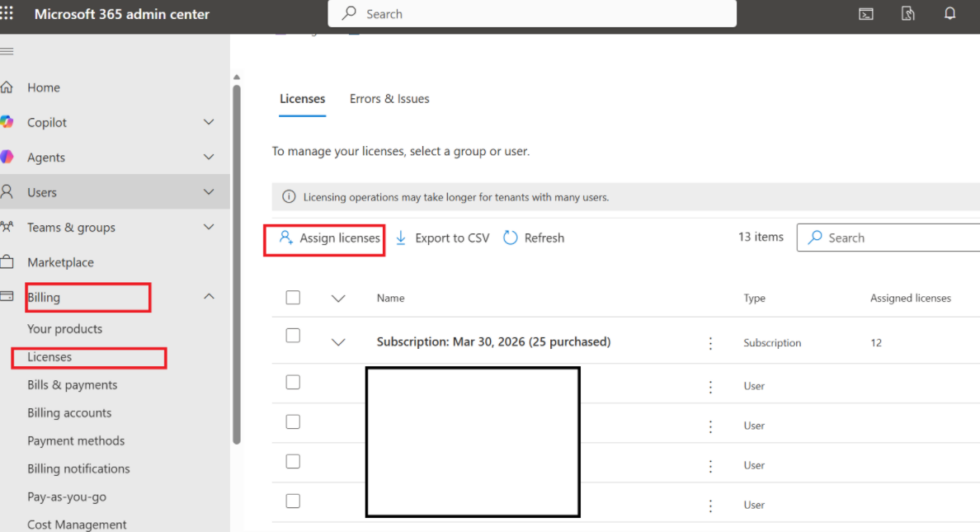This screenshot has height=532, width=980.
Task: Sort by Assigned licenses column header
Action: tap(911, 299)
